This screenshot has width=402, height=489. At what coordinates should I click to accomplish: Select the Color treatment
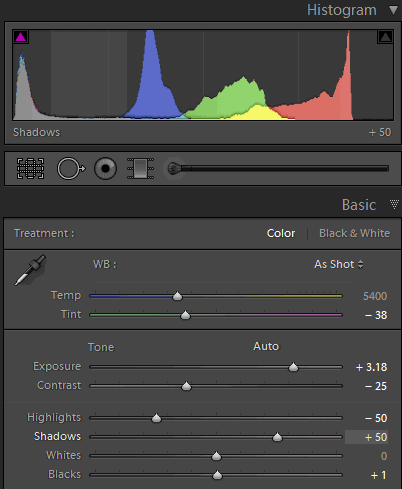click(281, 233)
